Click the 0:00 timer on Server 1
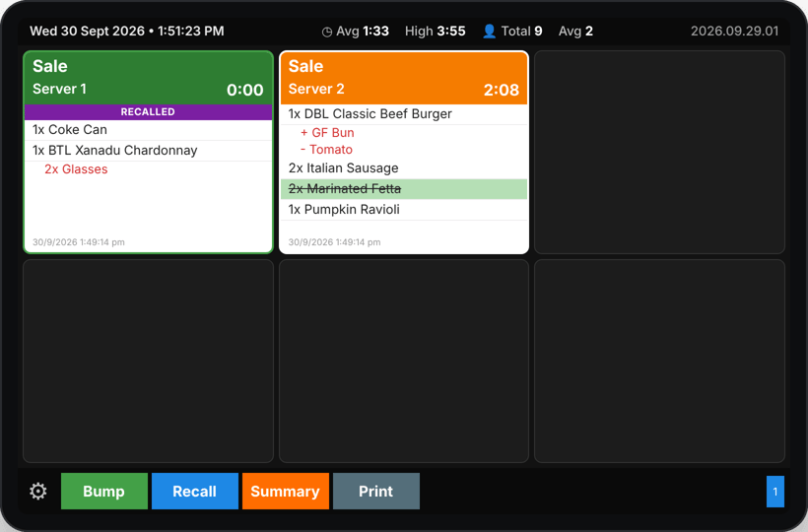The image size is (808, 532). (245, 90)
